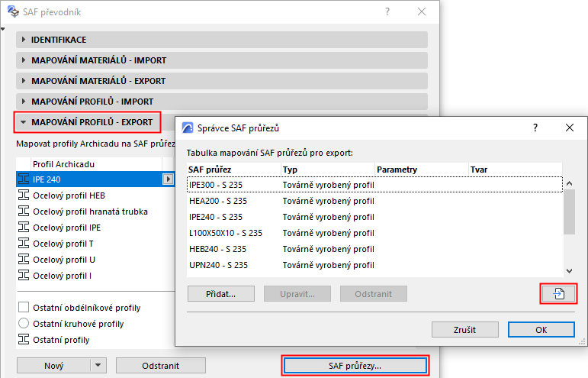The height and width of the screenshot is (378, 588).
Task: Click the Upravit... button
Action: pos(297,293)
